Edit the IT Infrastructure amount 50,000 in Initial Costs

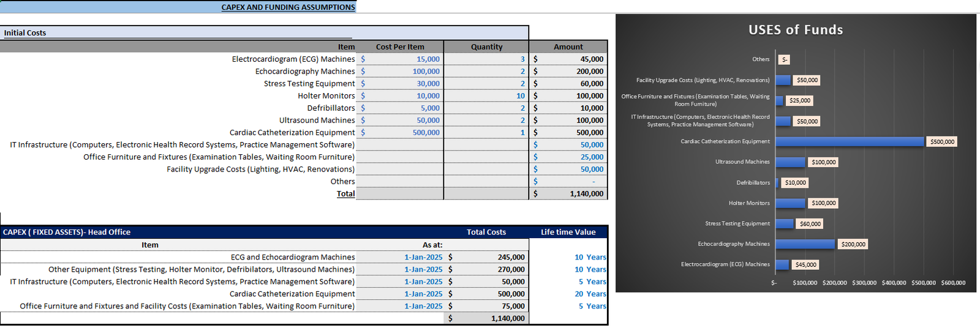(568, 144)
